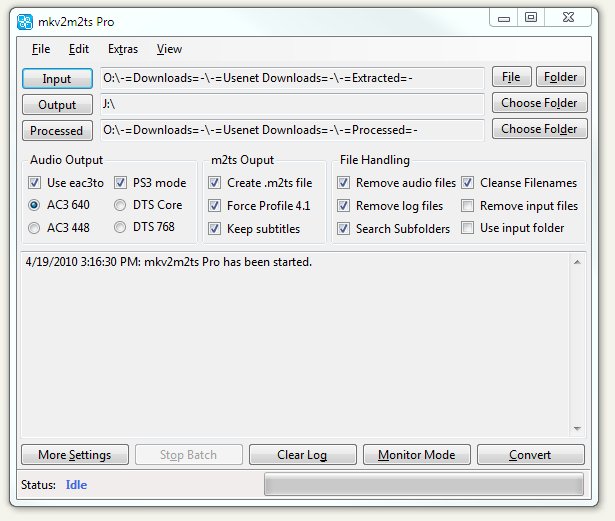Screen dimensions: 615x521
Task: Choose Folder for the Output path
Action: (x=539, y=103)
